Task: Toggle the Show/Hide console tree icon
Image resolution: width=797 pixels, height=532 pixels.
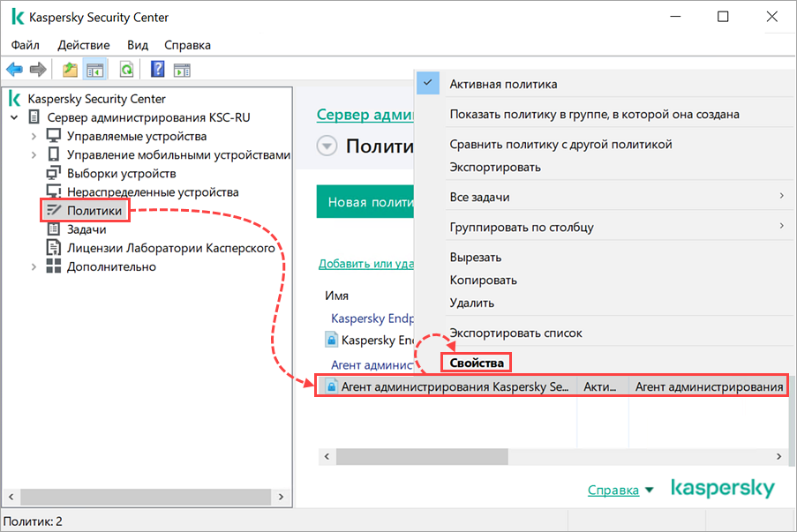Action: 95,70
